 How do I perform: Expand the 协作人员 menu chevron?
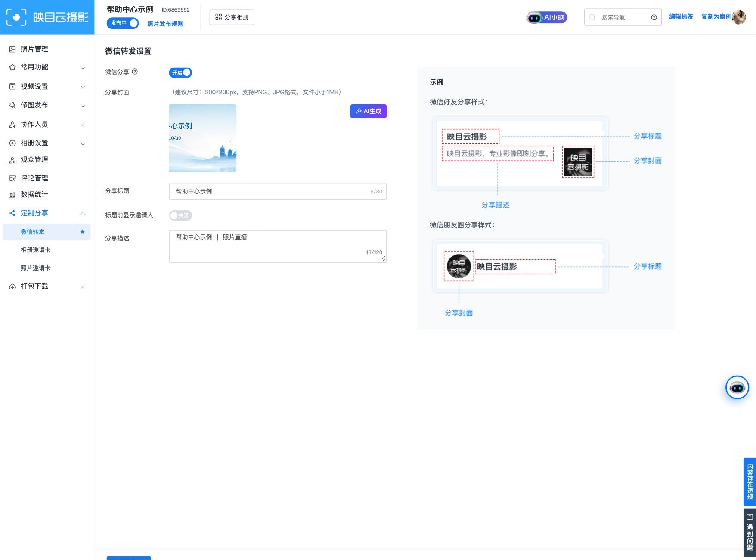83,124
